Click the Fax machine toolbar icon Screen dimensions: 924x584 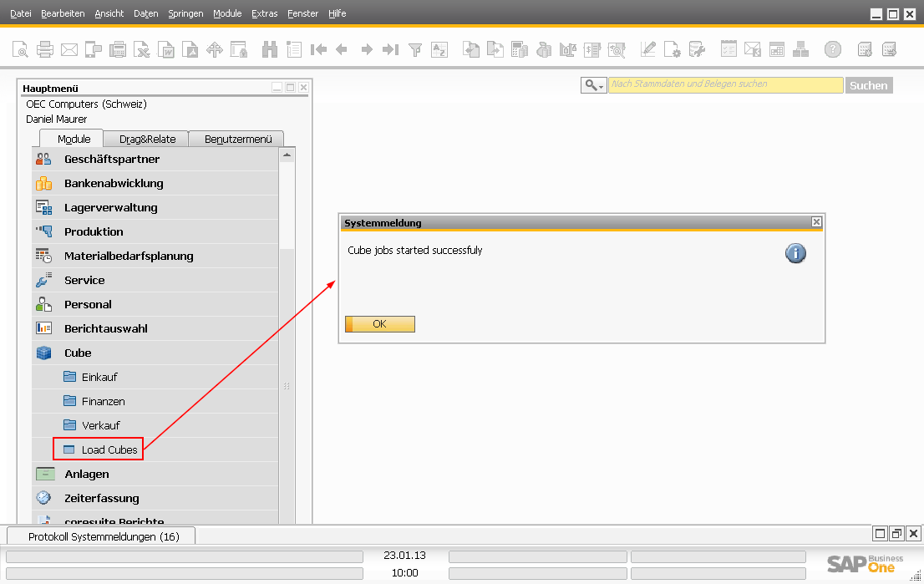coord(118,49)
